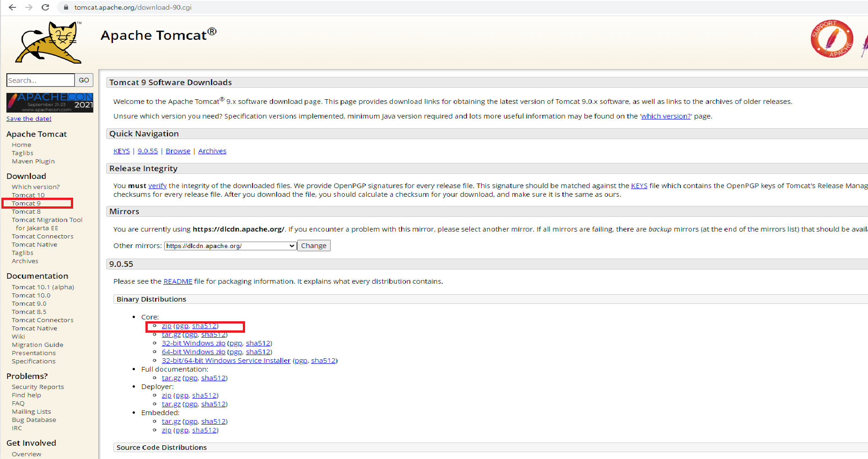The width and height of the screenshot is (868, 459).
Task: Open KEYS link in Release Integrity text
Action: pos(639,186)
